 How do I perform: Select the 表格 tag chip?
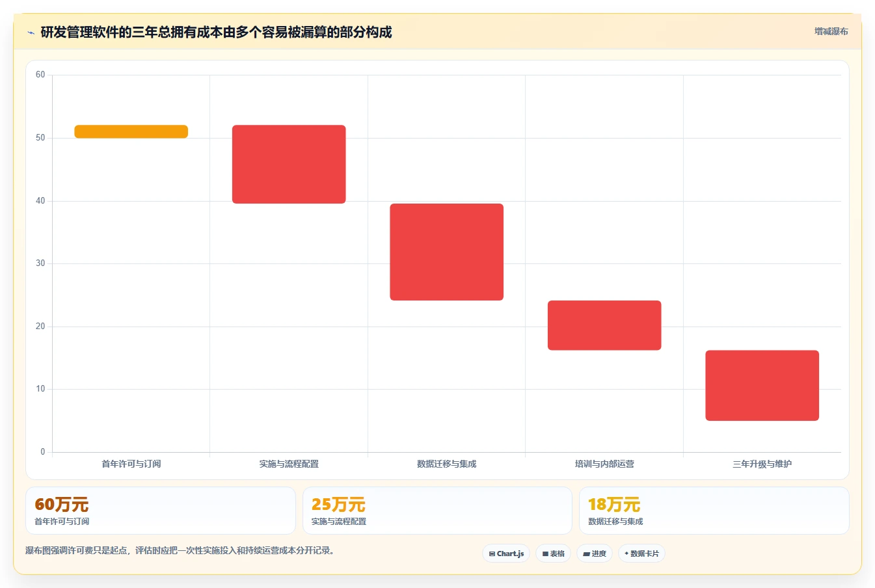coord(553,554)
